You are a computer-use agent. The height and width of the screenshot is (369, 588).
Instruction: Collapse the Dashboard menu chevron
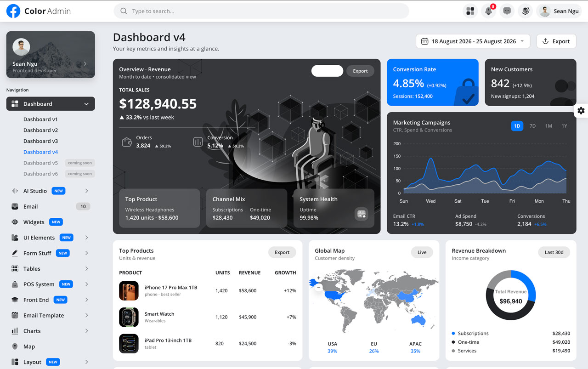click(86, 104)
